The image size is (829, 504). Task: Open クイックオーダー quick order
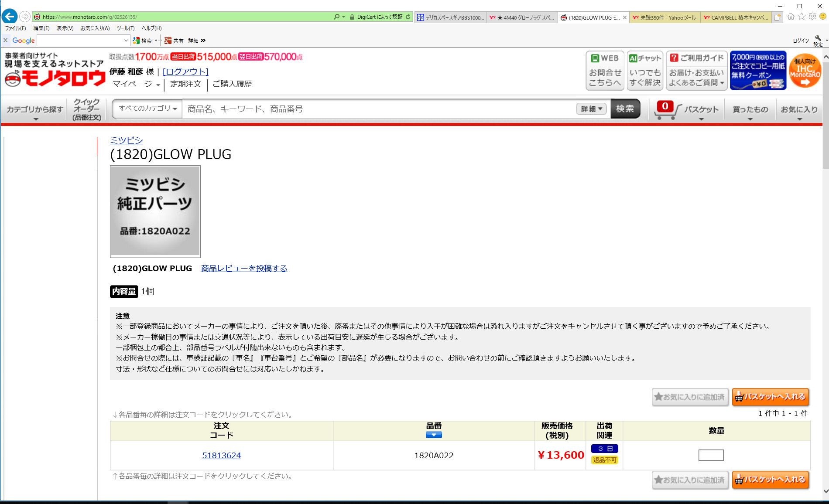[x=86, y=109]
